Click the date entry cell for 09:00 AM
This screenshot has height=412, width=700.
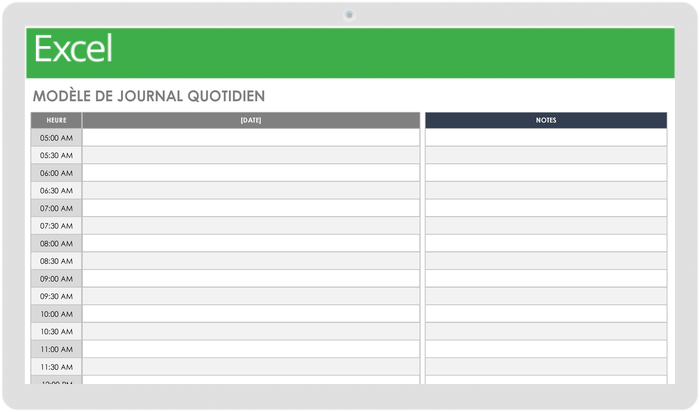pyautogui.click(x=251, y=279)
